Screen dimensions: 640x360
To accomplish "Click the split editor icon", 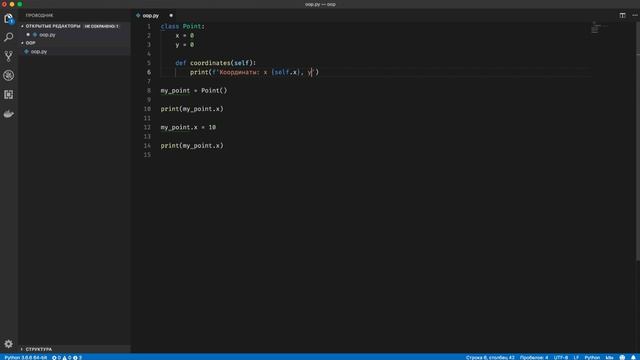I will [x=622, y=16].
